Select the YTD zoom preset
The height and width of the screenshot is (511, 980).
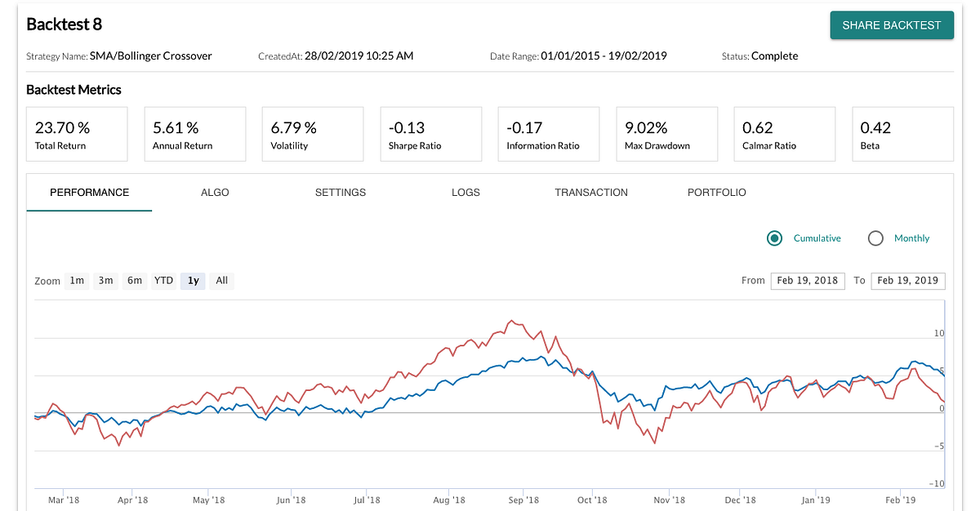point(163,280)
